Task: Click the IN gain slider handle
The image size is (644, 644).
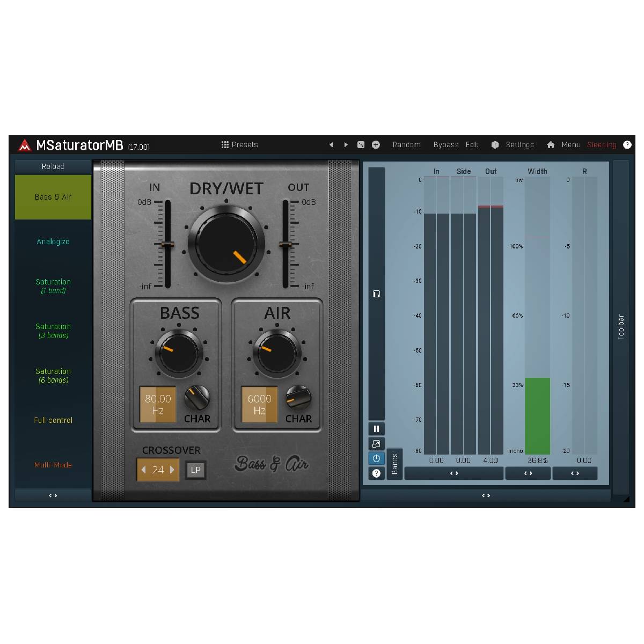Action: point(167,244)
